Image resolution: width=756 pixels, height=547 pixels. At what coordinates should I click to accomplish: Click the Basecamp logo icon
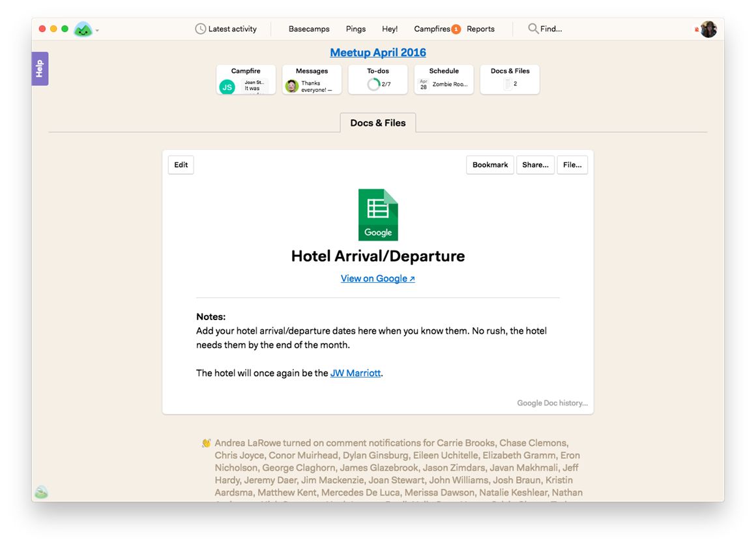(83, 29)
